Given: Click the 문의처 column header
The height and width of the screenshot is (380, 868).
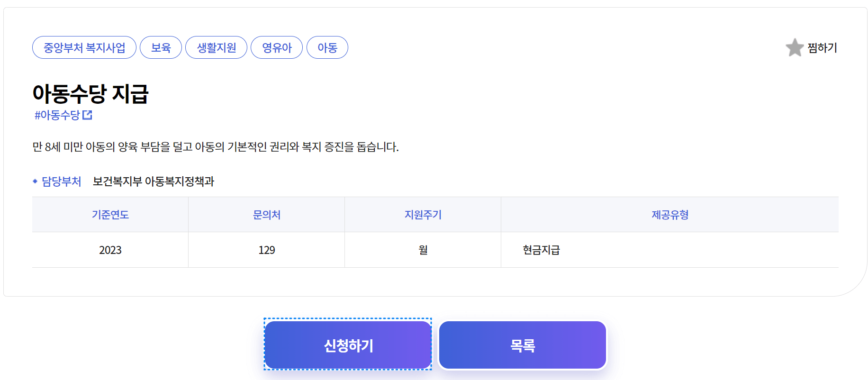Looking at the screenshot, I should tap(266, 215).
